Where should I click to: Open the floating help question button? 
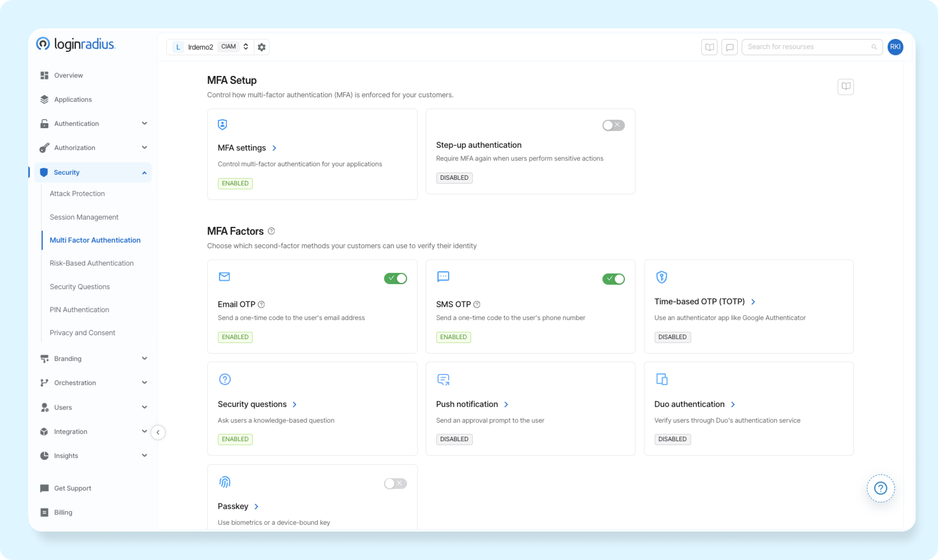point(880,488)
